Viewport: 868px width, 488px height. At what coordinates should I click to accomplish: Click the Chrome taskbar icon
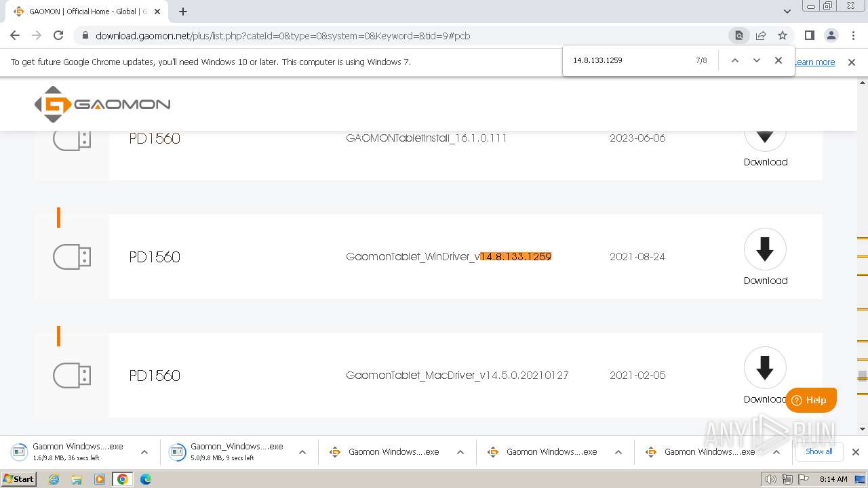point(123,479)
